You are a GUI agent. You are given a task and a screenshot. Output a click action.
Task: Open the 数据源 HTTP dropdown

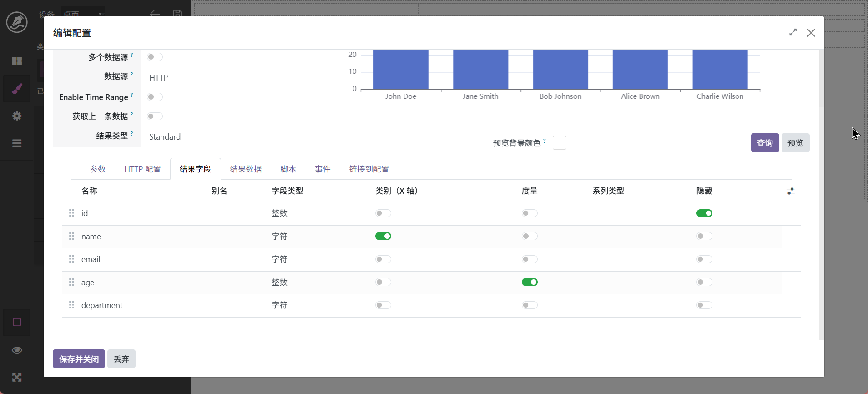click(x=217, y=78)
